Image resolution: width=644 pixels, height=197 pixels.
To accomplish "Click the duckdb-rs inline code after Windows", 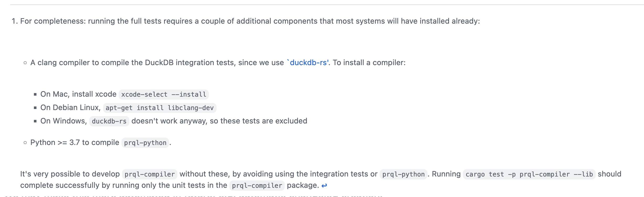I will (109, 121).
